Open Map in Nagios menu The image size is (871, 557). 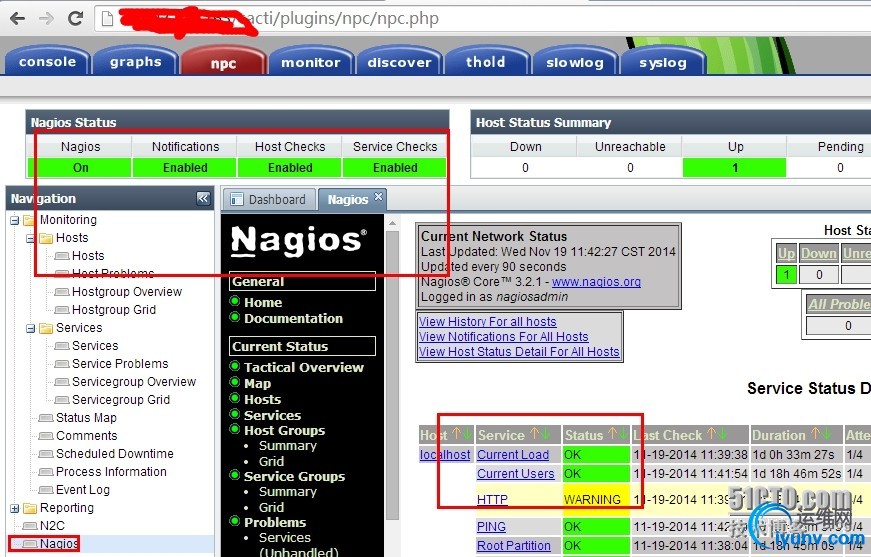(257, 383)
